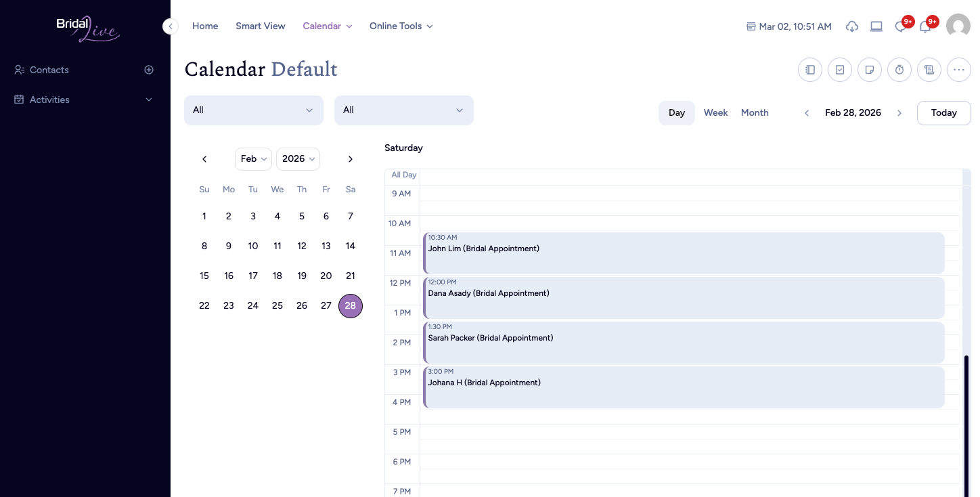Open the Home navigation link
The height and width of the screenshot is (497, 980).
click(205, 26)
